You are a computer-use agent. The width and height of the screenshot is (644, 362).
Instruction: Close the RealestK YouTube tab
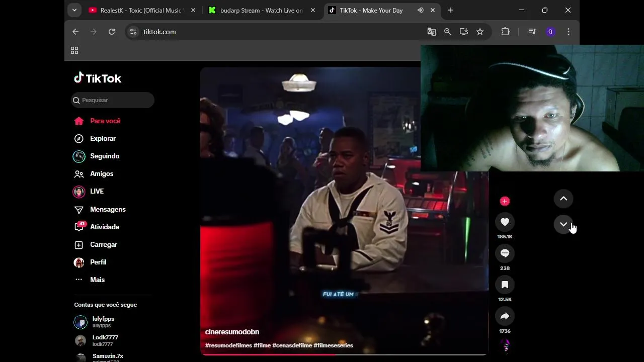point(193,10)
